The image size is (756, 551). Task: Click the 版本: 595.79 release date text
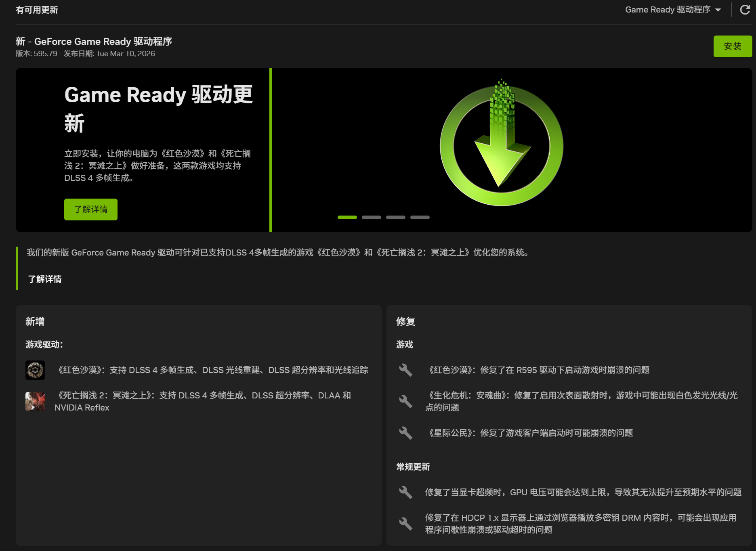(x=85, y=54)
